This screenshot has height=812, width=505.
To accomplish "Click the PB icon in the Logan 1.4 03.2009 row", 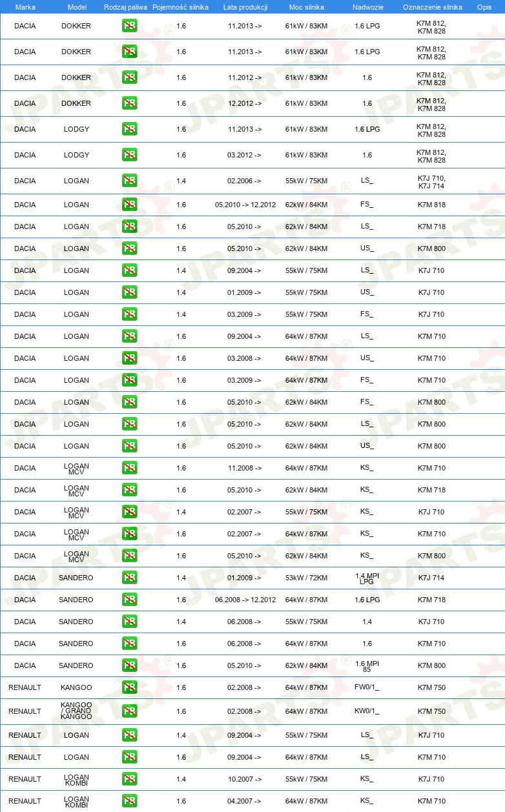I will coord(129,314).
